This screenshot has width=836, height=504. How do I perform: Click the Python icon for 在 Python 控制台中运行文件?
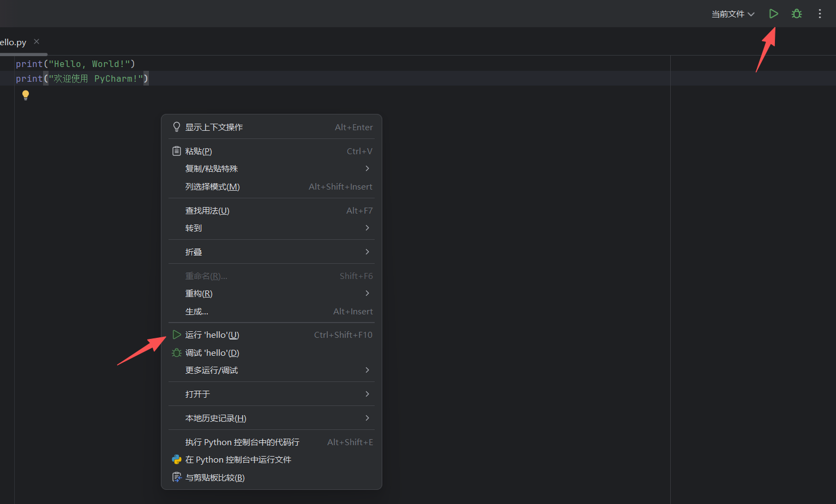[177, 459]
